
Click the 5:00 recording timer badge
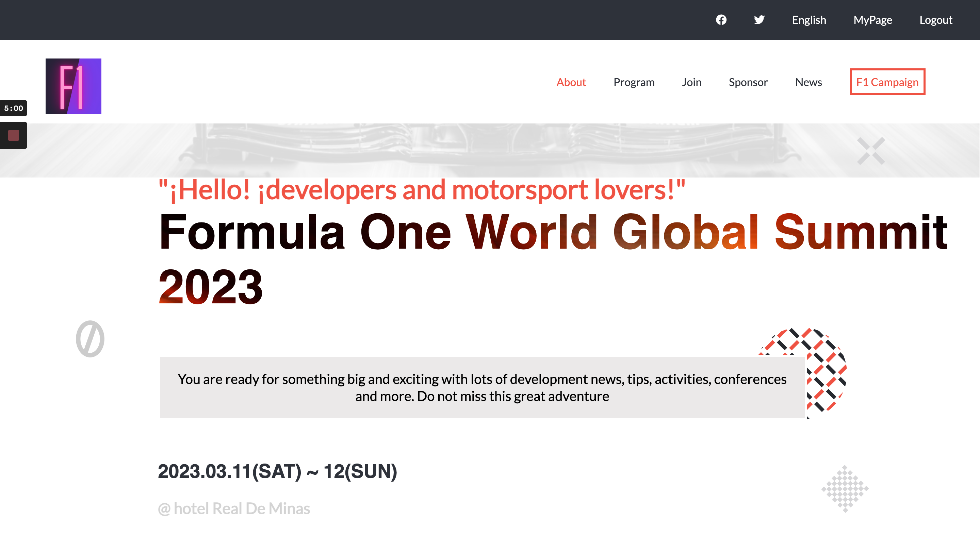pyautogui.click(x=14, y=108)
